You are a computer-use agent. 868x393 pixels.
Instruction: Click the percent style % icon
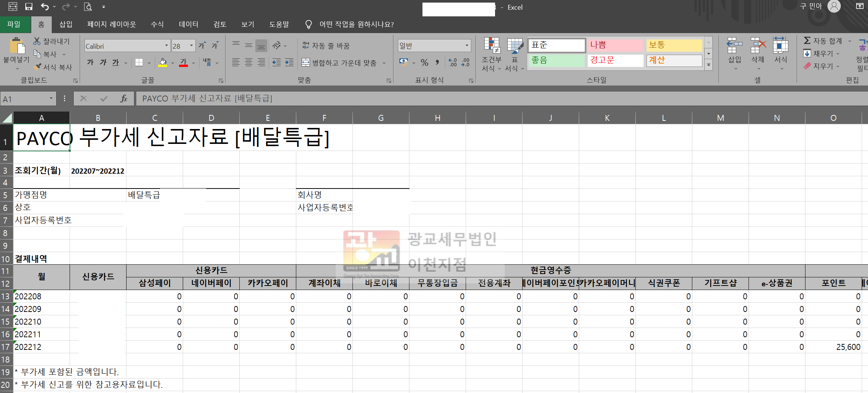425,62
